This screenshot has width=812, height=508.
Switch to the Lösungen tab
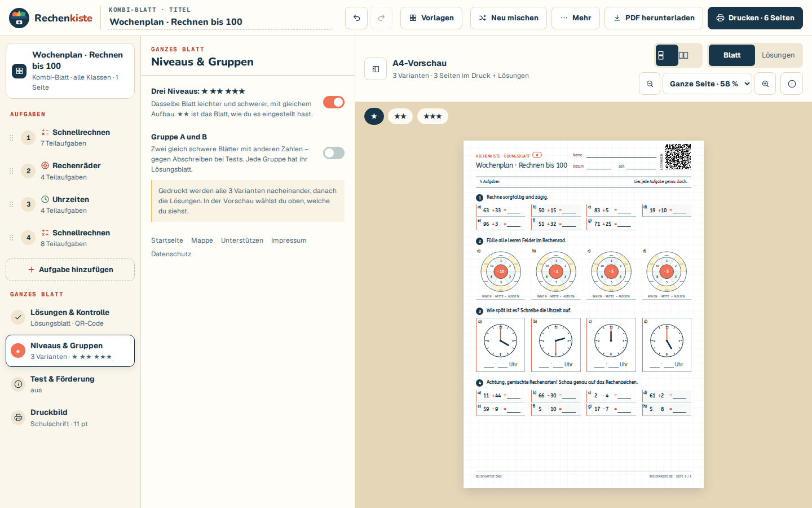[778, 55]
